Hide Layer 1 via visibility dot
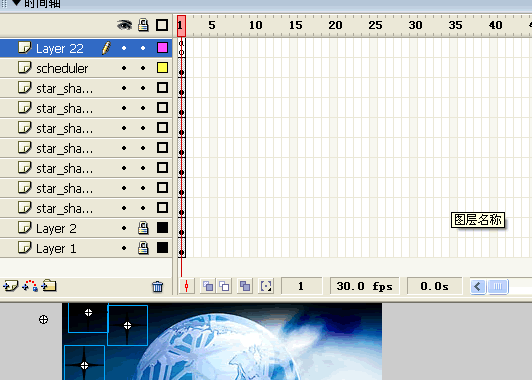This screenshot has width=532, height=380. [124, 248]
